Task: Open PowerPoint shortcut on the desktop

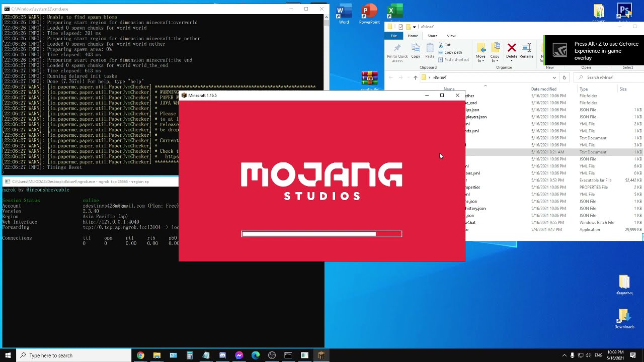Action: coord(369,15)
